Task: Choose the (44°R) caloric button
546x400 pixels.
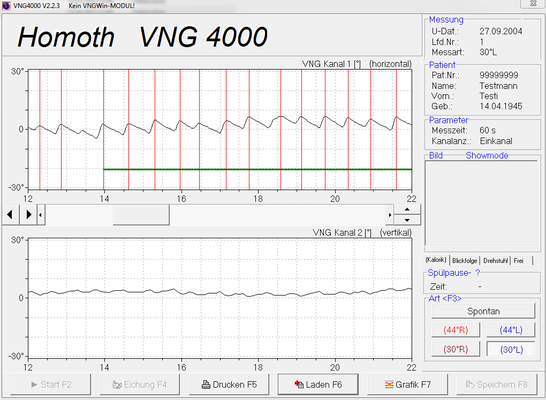Action: click(x=455, y=330)
